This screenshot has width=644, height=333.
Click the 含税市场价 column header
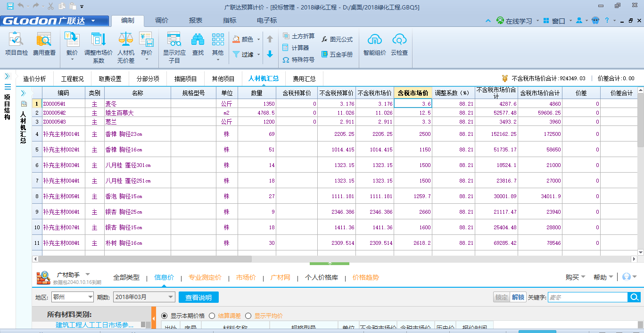413,93
